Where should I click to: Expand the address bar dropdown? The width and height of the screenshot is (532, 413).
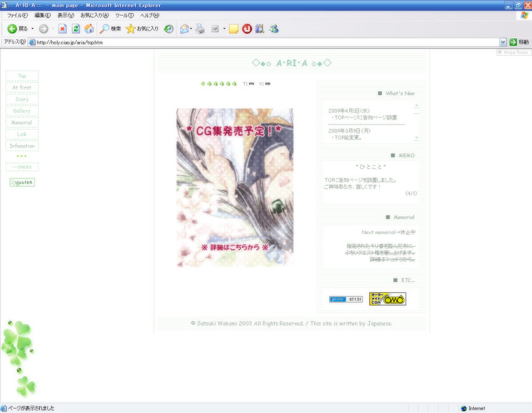[503, 42]
